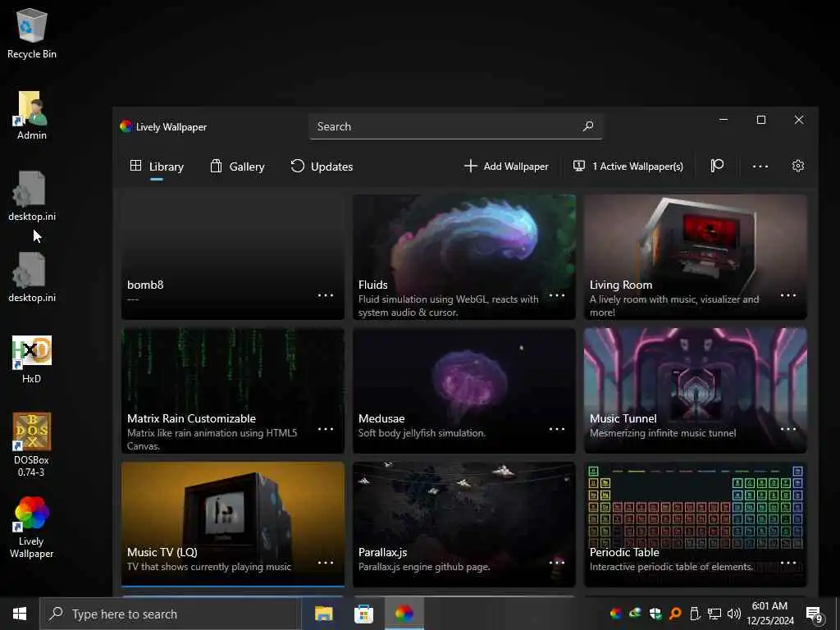Screen dimensions: 840x630
Task: Click the Lively Wallpaper taskbar button
Action: point(404,614)
